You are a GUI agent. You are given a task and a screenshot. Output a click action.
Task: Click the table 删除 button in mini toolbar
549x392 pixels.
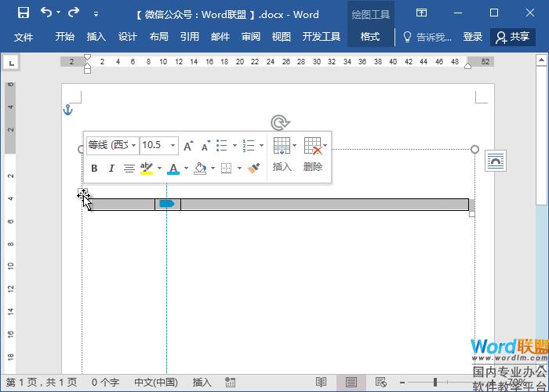point(314,154)
